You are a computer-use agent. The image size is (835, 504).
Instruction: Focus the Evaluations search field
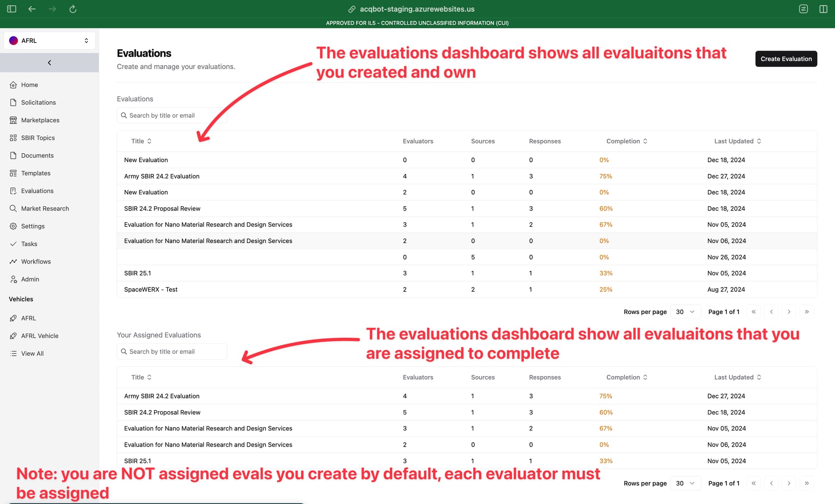(x=172, y=115)
